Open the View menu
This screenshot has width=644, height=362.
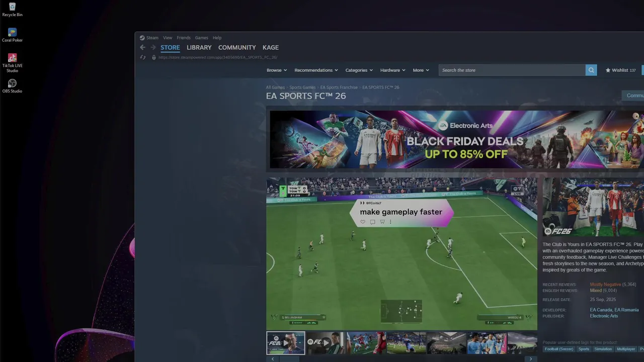(168, 38)
